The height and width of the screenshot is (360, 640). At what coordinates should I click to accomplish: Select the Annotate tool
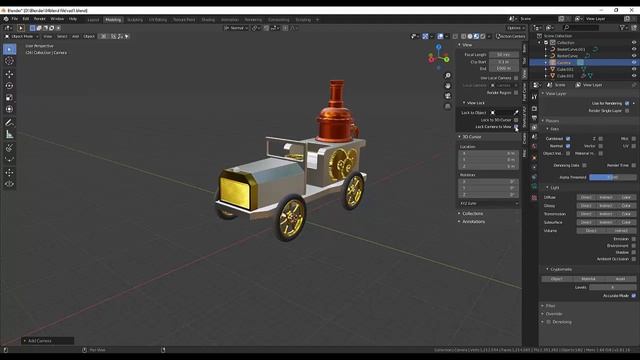[x=9, y=122]
